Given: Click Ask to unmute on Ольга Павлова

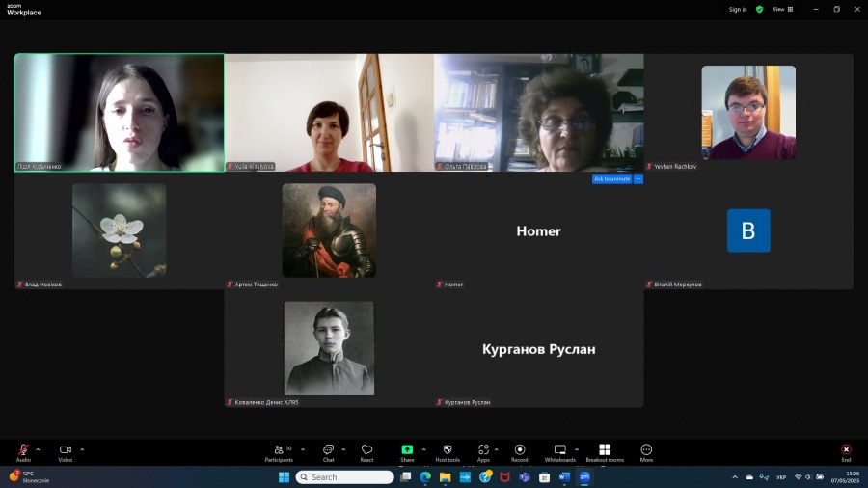Looking at the screenshot, I should point(611,179).
